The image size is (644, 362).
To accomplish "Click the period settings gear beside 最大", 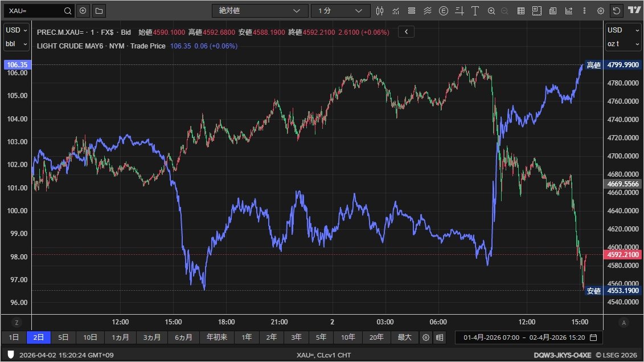I will (x=426, y=337).
